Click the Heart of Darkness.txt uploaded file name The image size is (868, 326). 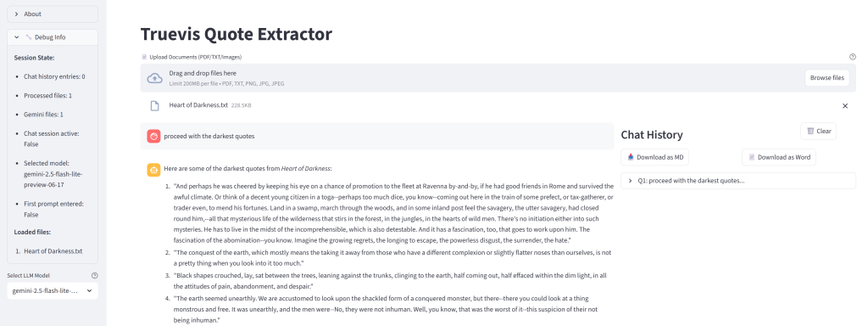(x=198, y=105)
